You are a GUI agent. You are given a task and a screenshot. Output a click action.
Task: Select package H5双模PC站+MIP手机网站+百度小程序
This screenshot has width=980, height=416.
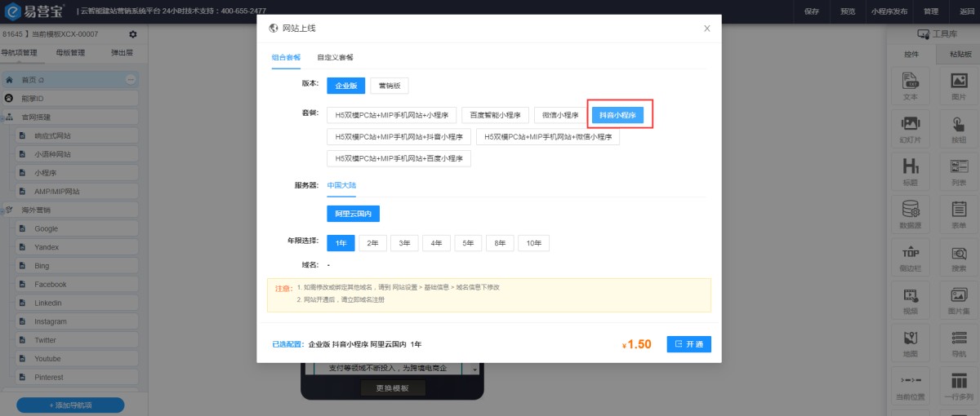pos(399,158)
